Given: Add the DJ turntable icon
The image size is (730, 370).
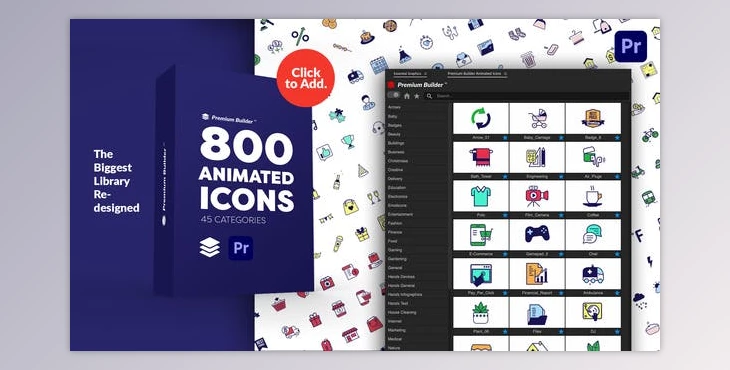Looking at the screenshot, I should pos(593,313).
